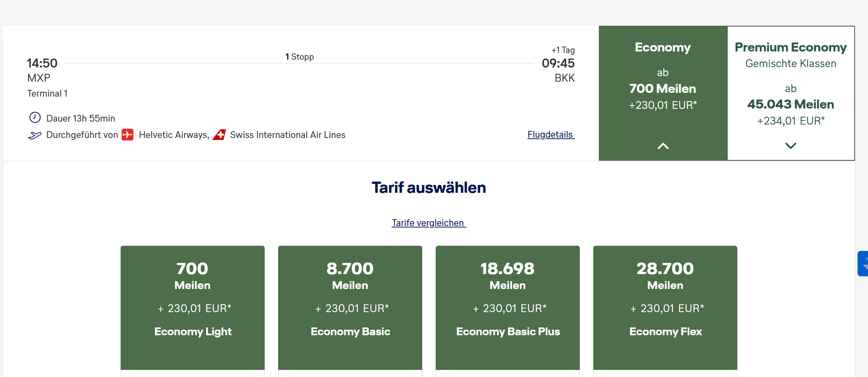Click the clock duration icon
The height and width of the screenshot is (377, 868).
click(35, 117)
